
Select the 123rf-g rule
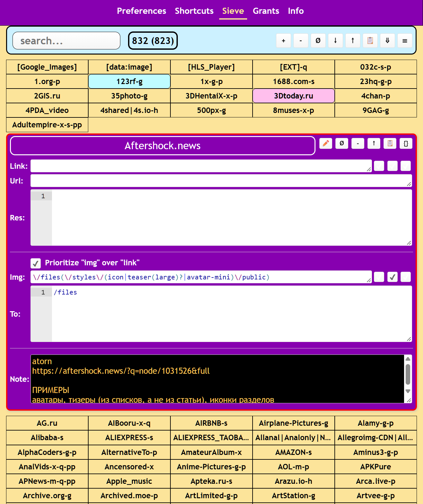129,81
